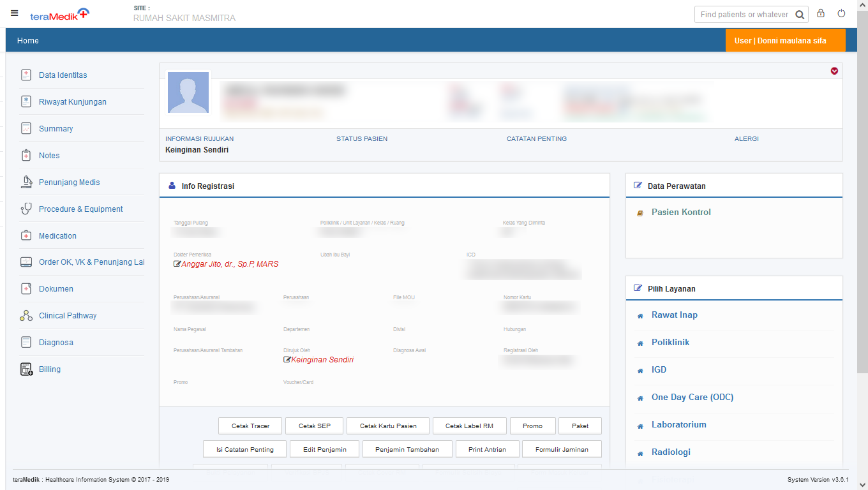Viewport: 868px width, 490px height.
Task: Click the Dokumen file icon
Action: coord(26,289)
